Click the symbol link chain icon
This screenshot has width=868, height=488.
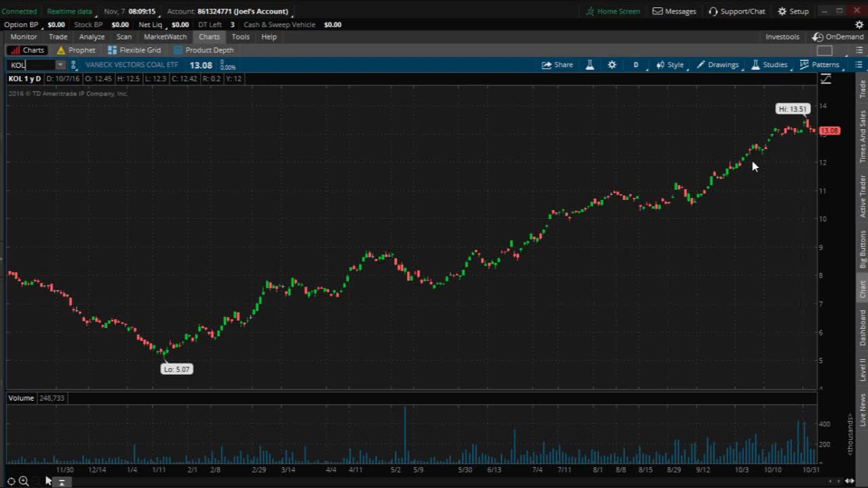pos(73,65)
